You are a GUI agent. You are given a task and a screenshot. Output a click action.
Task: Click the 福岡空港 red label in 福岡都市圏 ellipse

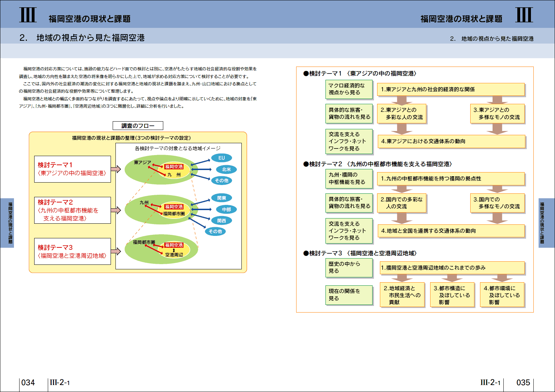pos(174,245)
